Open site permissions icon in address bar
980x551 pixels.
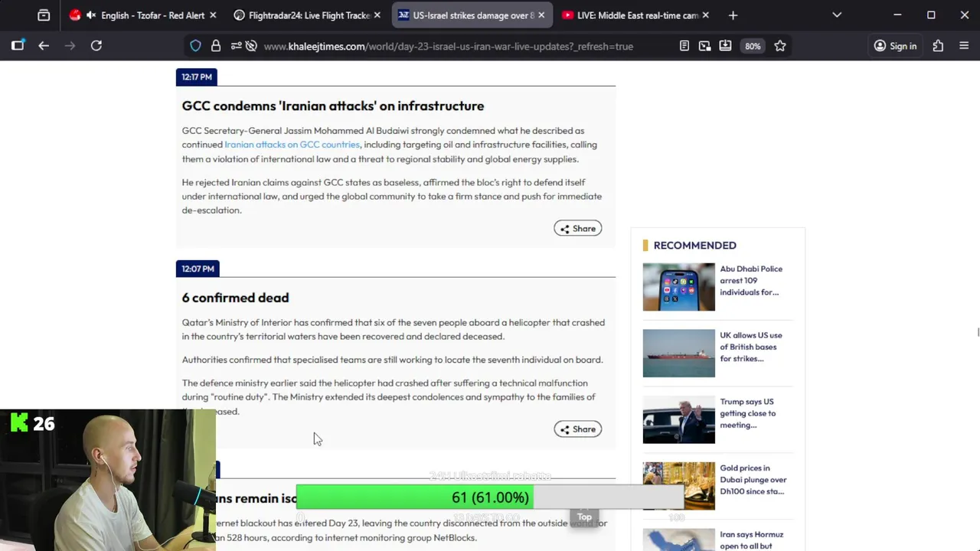click(x=236, y=46)
